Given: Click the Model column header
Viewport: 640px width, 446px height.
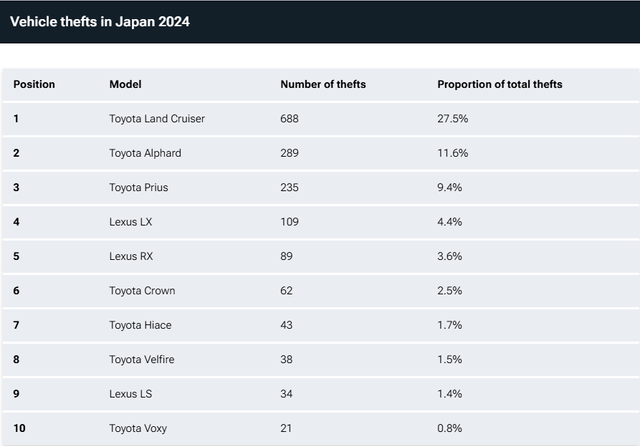Looking at the screenshot, I should [x=126, y=84].
